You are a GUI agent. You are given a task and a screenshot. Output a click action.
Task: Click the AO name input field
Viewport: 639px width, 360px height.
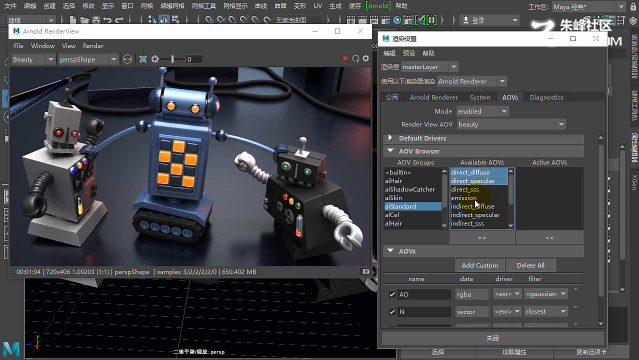coord(424,294)
